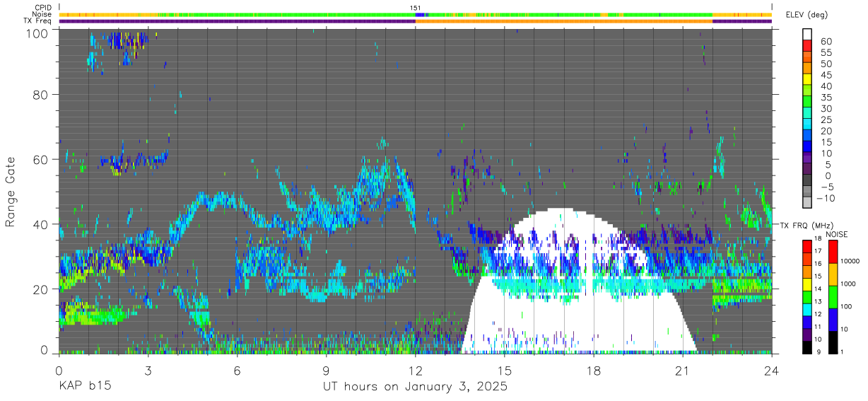Viewport: 868px width, 401px height.
Task: Click the '15' hour tick on UT axis
Action: coord(505,371)
